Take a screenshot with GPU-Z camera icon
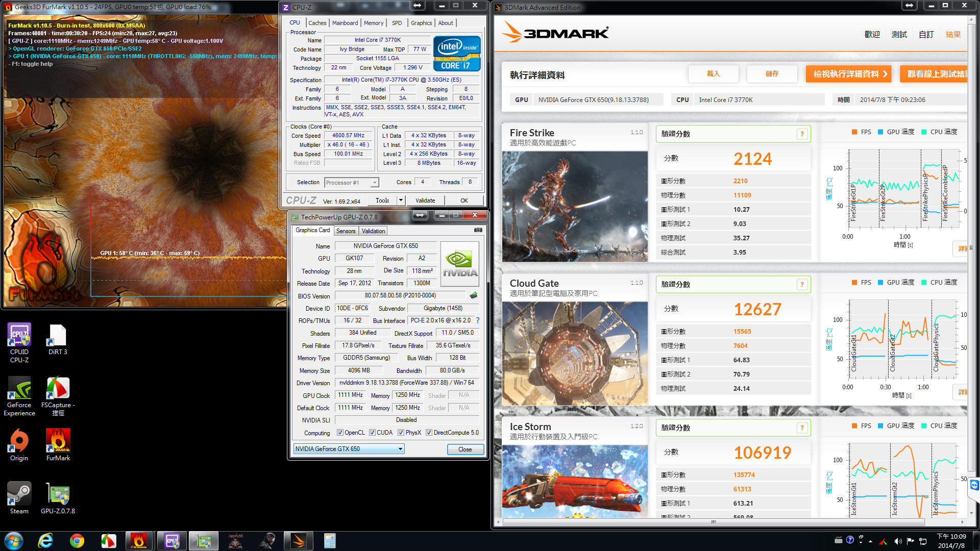980x551 pixels. 478,230
